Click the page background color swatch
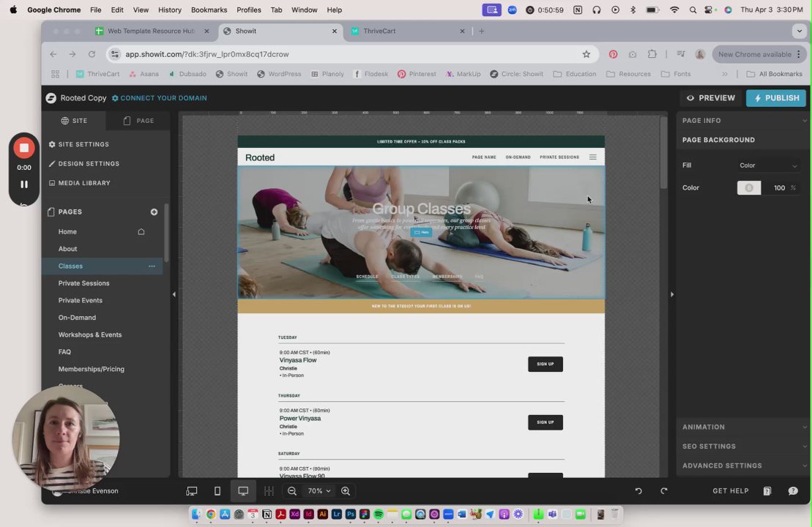 pos(749,188)
